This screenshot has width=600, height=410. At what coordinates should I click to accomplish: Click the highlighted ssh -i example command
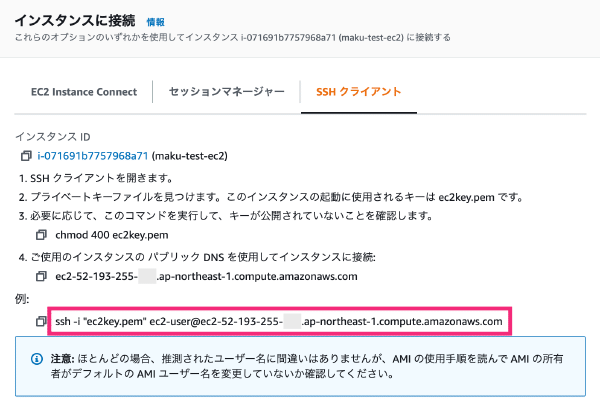tap(279, 321)
